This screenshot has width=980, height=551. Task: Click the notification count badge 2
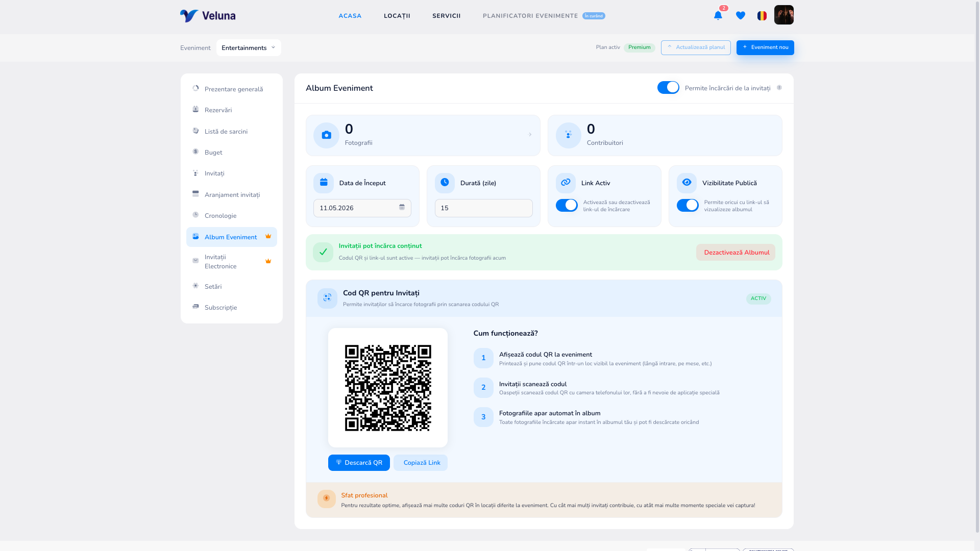click(724, 8)
